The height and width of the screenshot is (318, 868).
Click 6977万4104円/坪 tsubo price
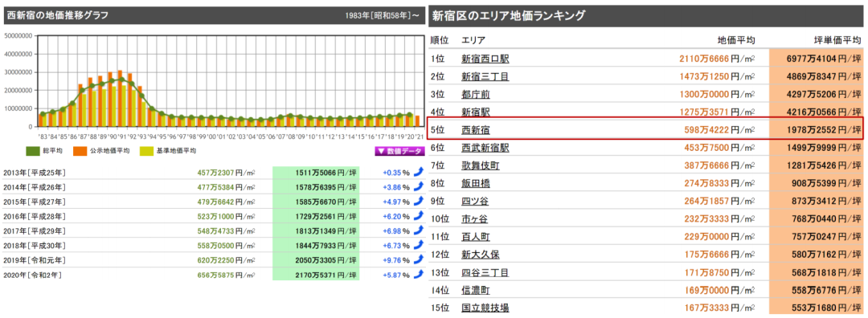[825, 59]
